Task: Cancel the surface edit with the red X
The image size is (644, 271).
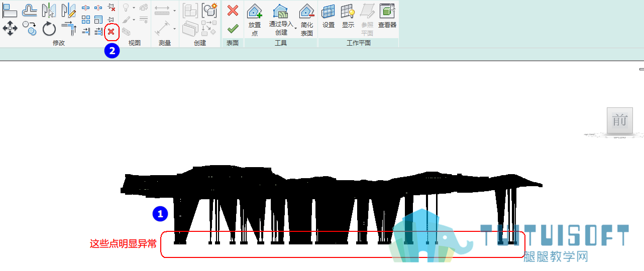Action: (x=233, y=11)
